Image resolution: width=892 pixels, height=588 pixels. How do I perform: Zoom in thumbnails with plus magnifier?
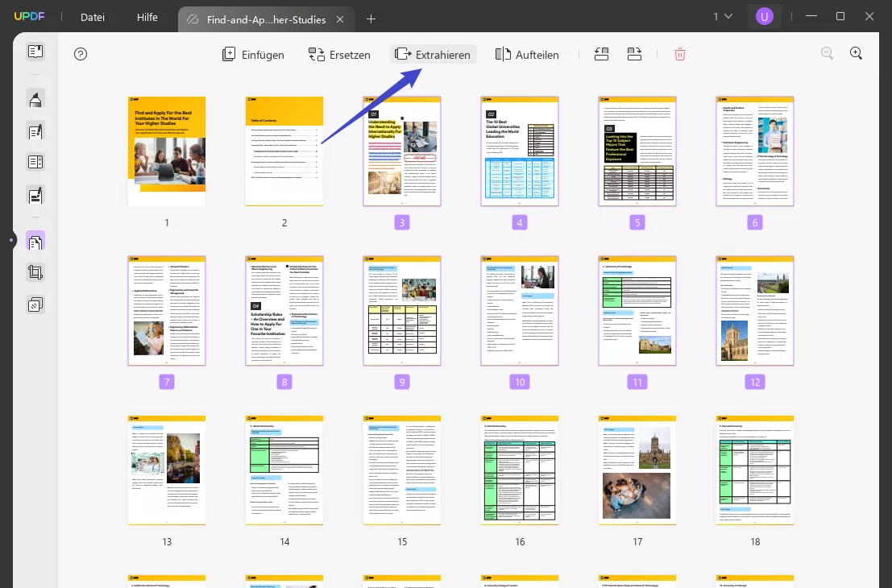pos(857,53)
